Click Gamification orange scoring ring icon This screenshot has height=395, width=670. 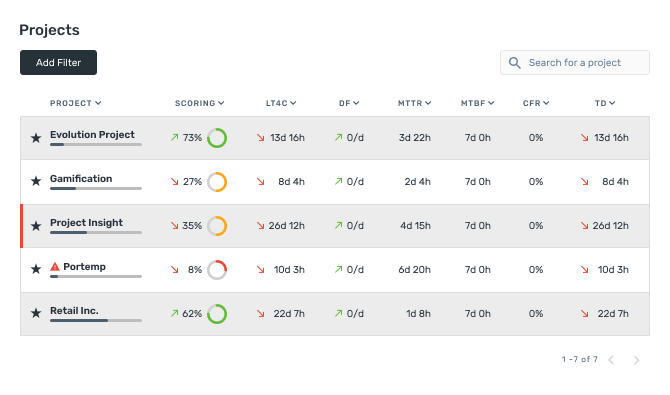pyautogui.click(x=217, y=182)
